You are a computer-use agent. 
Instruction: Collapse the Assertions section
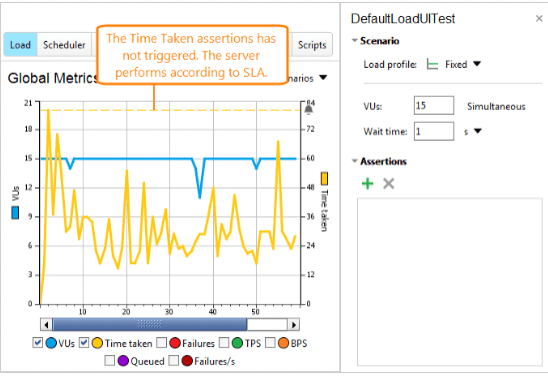click(354, 161)
